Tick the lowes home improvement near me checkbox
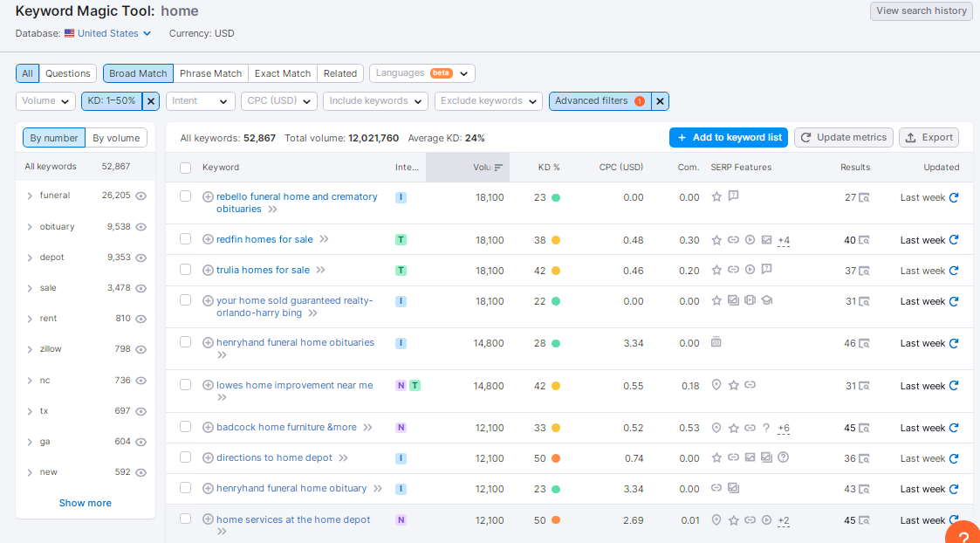The height and width of the screenshot is (543, 980). (x=186, y=384)
